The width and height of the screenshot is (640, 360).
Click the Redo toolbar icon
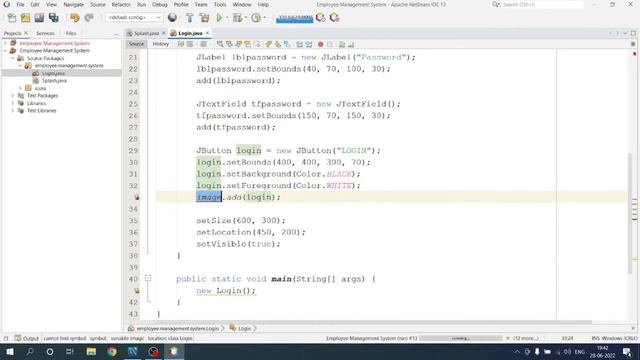[x=89, y=18]
